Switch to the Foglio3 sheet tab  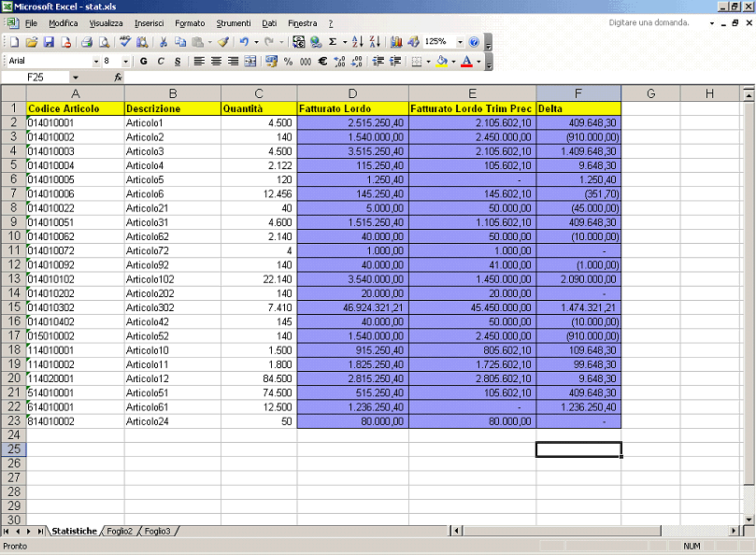[x=158, y=531]
